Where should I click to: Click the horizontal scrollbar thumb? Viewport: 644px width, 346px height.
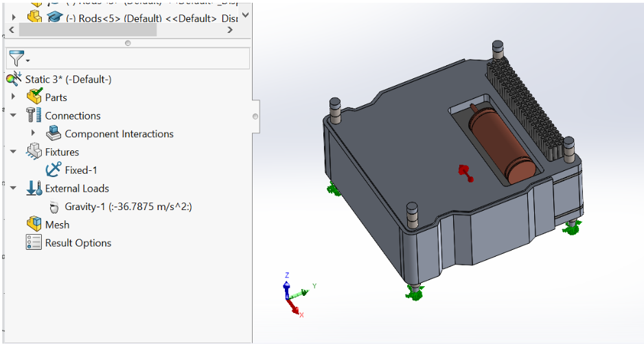87,30
